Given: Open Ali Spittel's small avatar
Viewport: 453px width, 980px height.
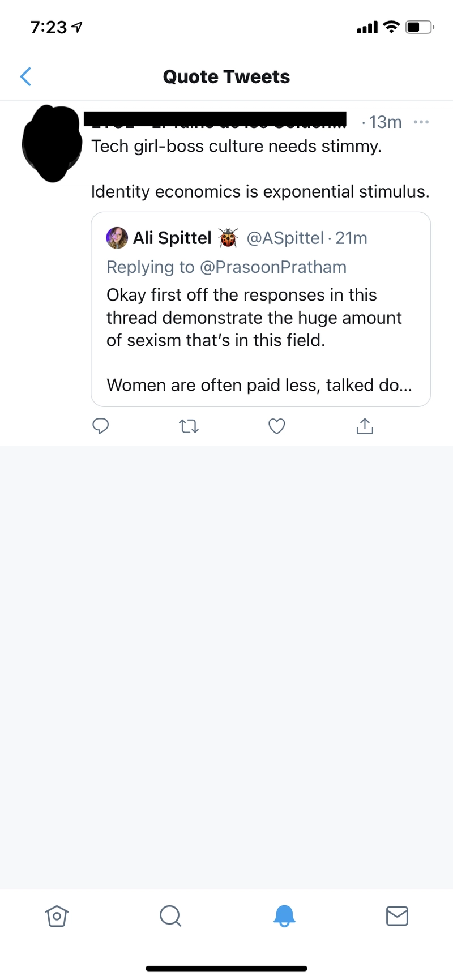Looking at the screenshot, I should [x=117, y=238].
